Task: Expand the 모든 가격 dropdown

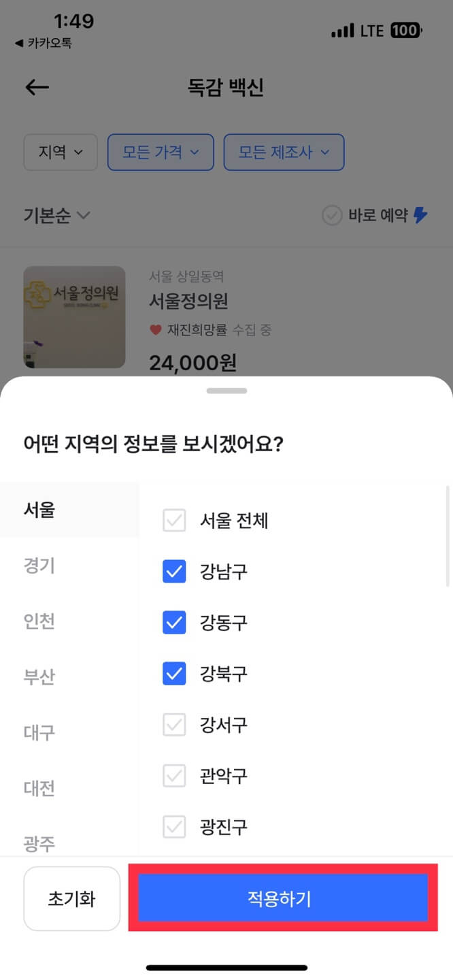Action: [161, 152]
